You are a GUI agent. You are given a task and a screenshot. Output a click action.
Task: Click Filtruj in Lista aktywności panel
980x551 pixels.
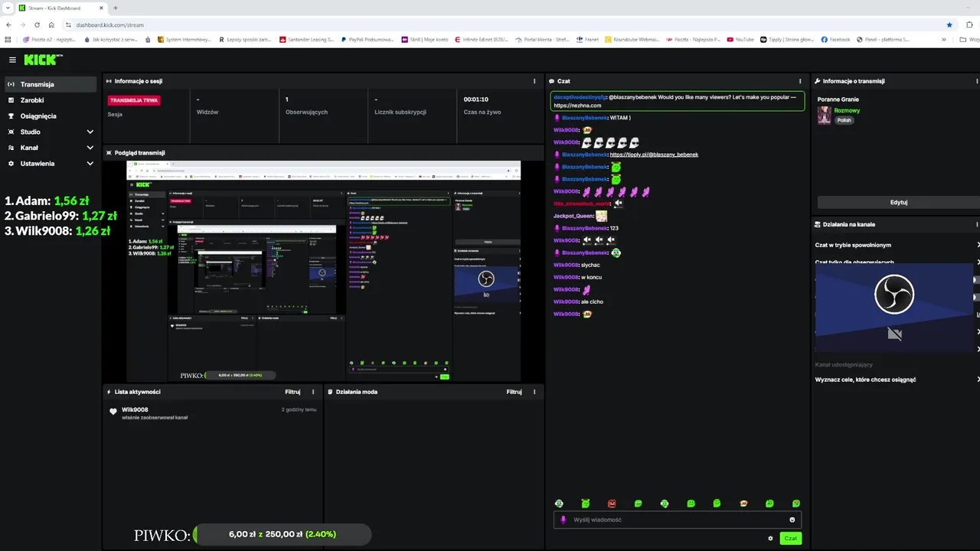point(292,392)
